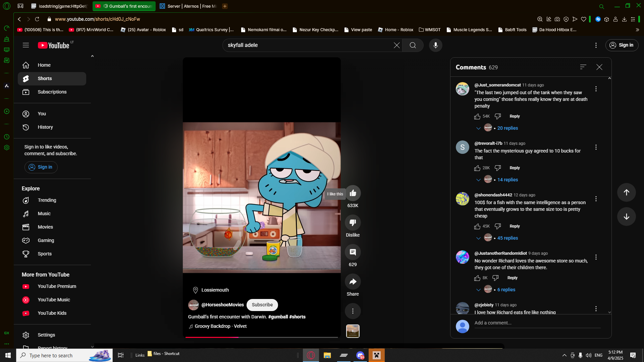
Task: Click the browser address bar URL
Action: tap(97, 19)
